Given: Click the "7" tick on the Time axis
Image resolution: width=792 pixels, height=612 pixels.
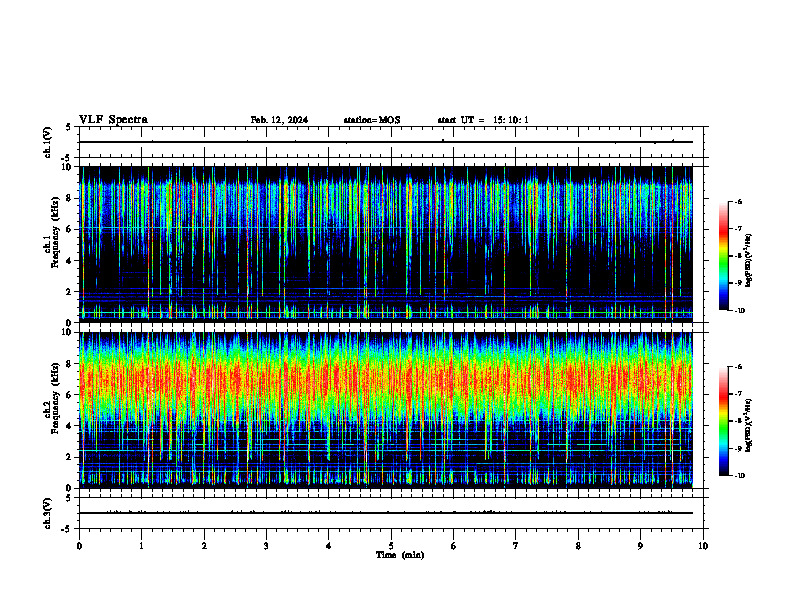Looking at the screenshot, I should (516, 546).
